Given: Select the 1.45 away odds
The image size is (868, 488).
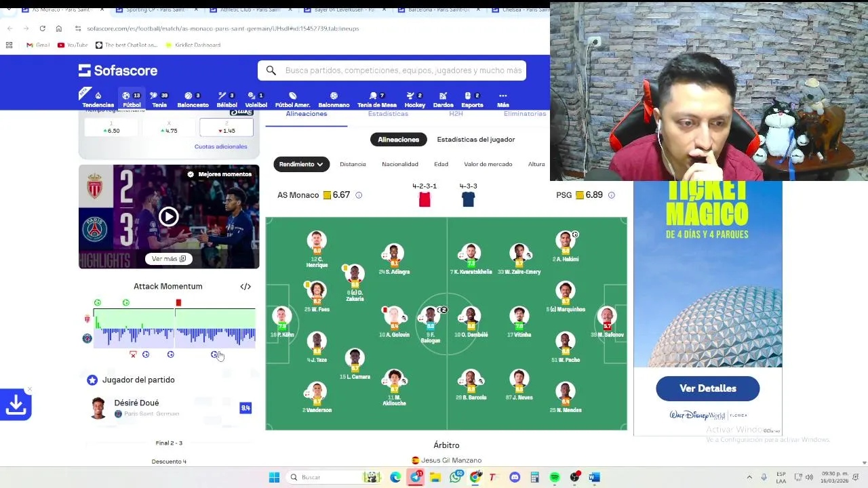Looking at the screenshot, I should point(226,128).
